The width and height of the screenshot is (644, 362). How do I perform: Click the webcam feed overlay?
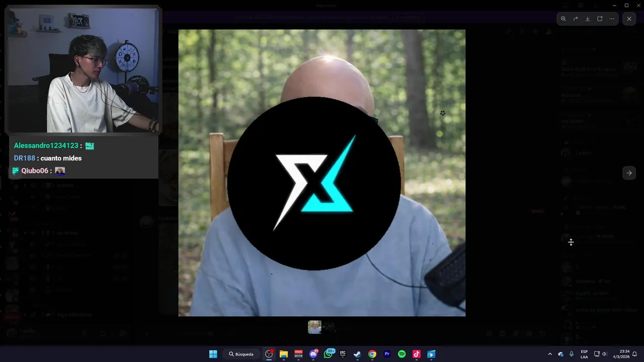[x=82, y=69]
